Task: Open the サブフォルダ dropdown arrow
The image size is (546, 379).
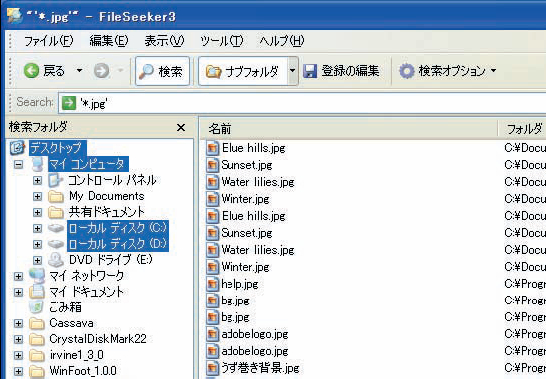Action: coord(292,71)
